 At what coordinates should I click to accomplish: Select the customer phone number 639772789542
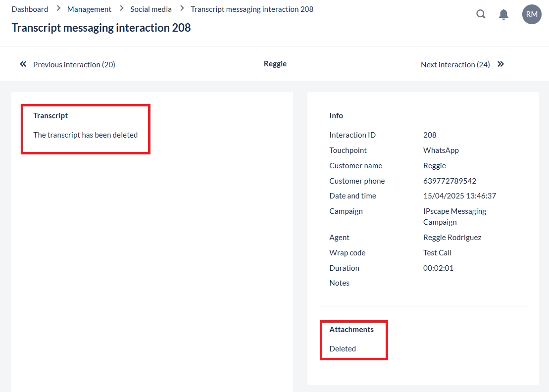pyautogui.click(x=449, y=181)
